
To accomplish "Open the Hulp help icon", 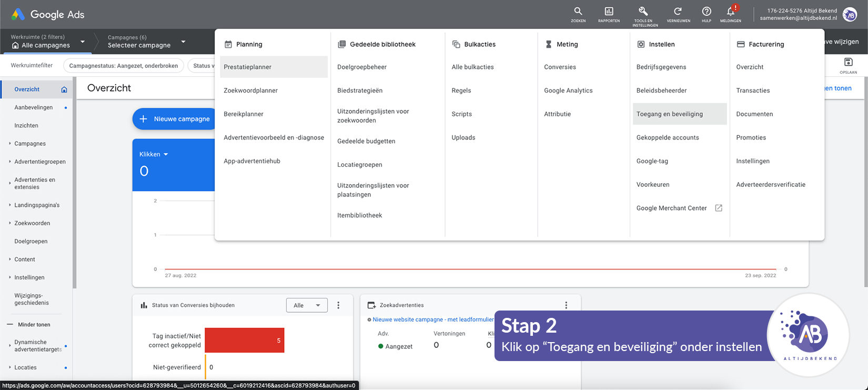I will (706, 12).
